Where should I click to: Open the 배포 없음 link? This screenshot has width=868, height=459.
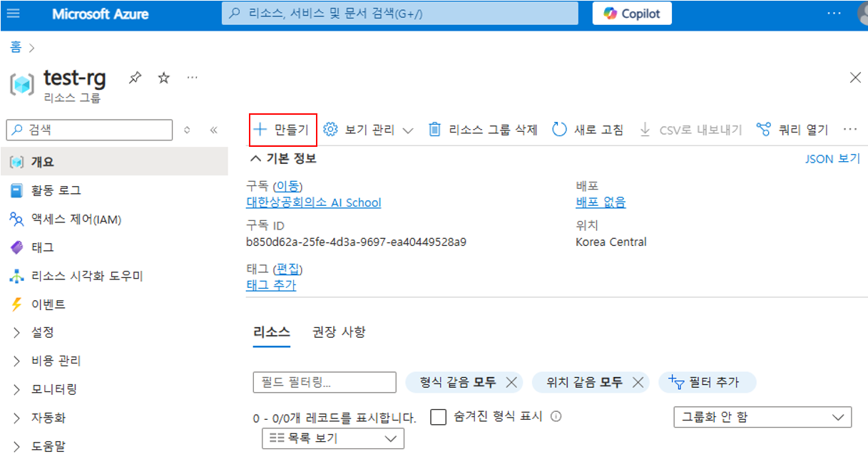click(x=601, y=202)
